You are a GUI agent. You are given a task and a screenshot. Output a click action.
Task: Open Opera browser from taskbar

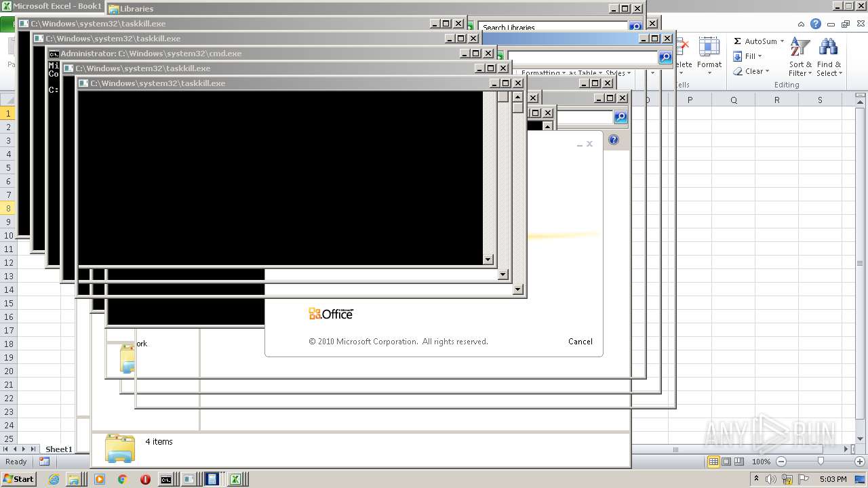(145, 479)
